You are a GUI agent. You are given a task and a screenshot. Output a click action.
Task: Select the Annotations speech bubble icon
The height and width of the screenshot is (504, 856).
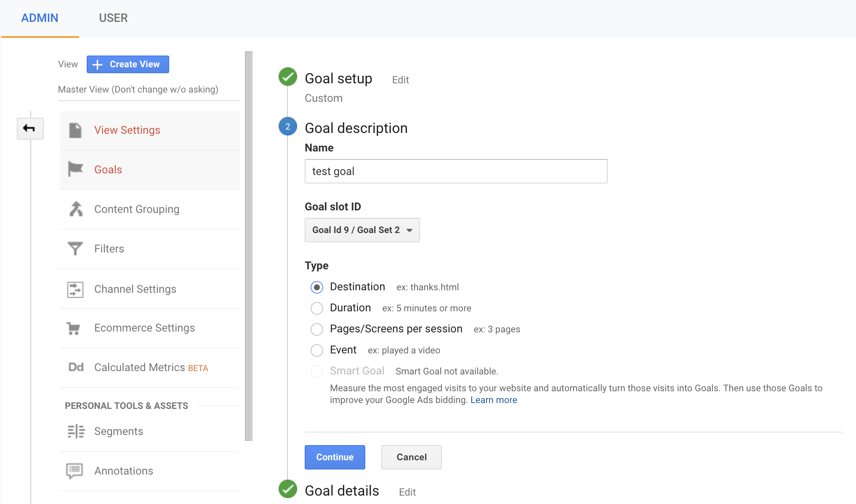76,470
